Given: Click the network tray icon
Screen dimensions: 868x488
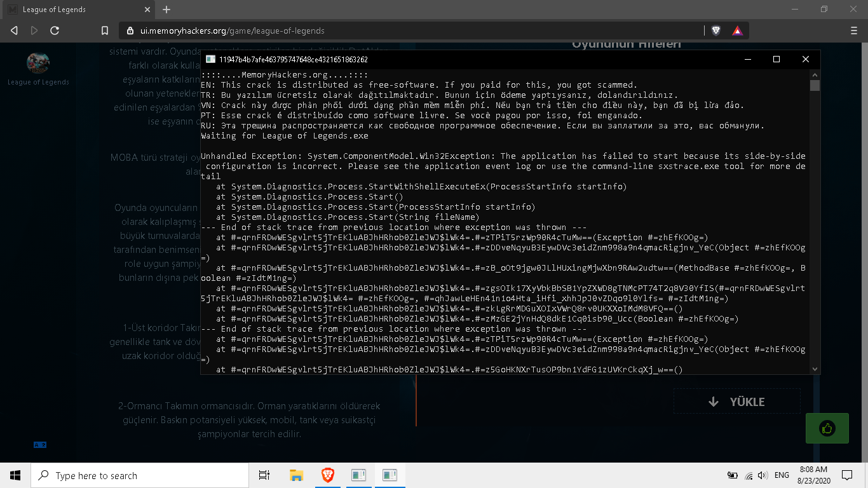Looking at the screenshot, I should pos(749,475).
